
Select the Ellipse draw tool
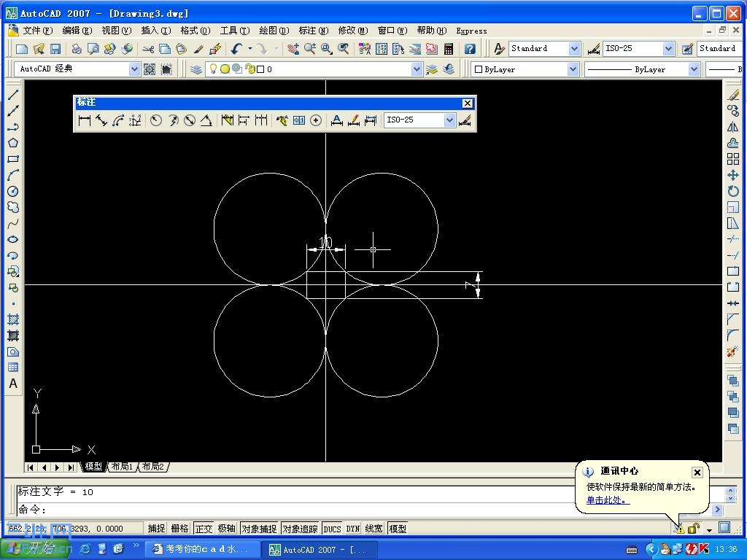click(x=13, y=239)
